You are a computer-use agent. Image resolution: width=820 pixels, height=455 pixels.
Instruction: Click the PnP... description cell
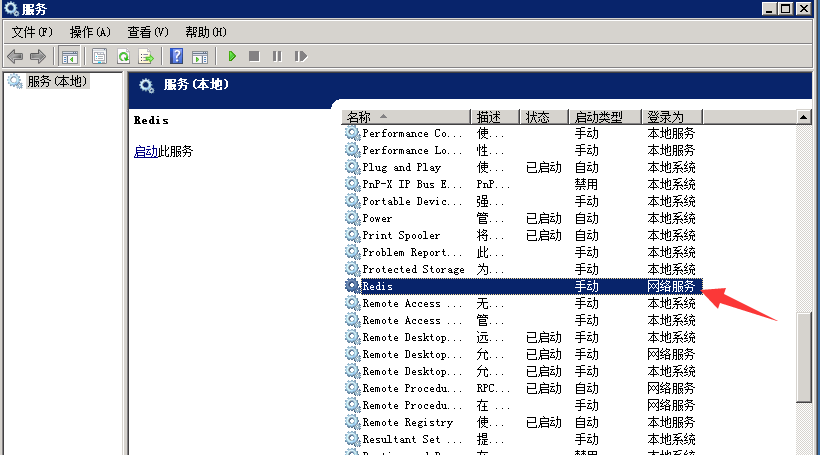(x=493, y=185)
